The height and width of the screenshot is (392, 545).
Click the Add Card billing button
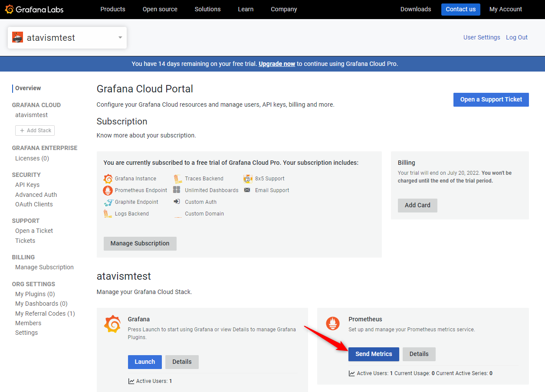[417, 205]
